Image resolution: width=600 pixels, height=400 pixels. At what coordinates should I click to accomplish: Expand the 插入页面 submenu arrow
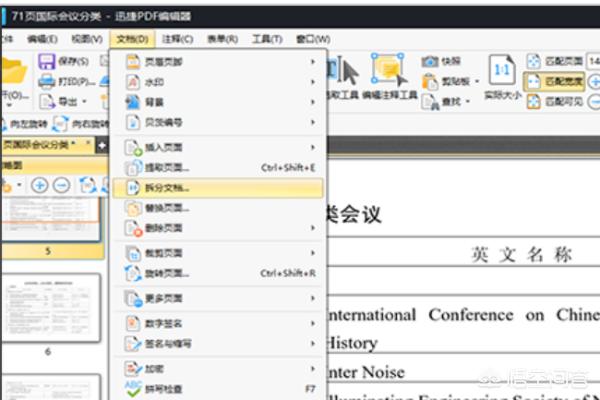(313, 147)
